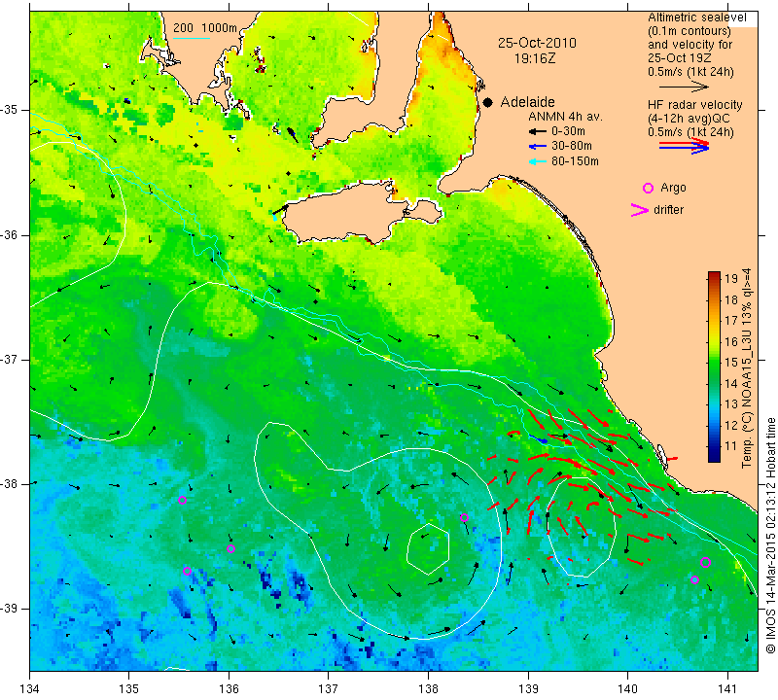Click the colorbar value 11

[x=731, y=445]
